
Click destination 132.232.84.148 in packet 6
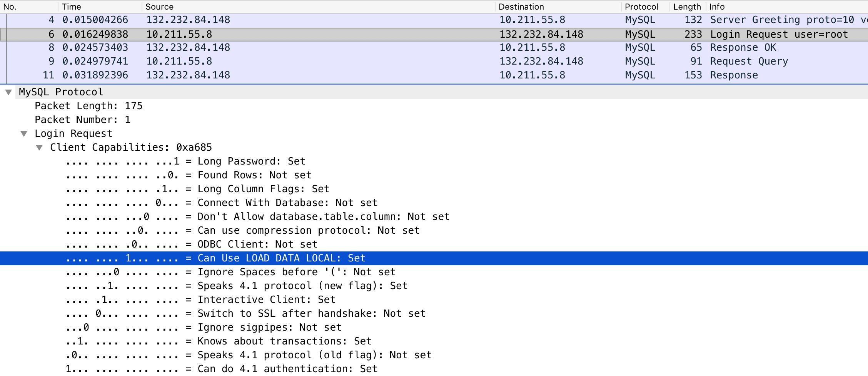[541, 35]
